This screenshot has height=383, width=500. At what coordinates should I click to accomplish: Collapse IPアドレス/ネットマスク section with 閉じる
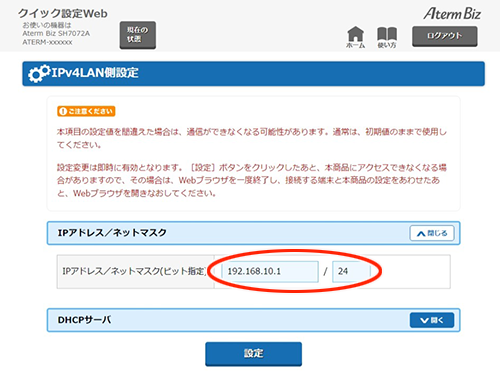pos(432,233)
